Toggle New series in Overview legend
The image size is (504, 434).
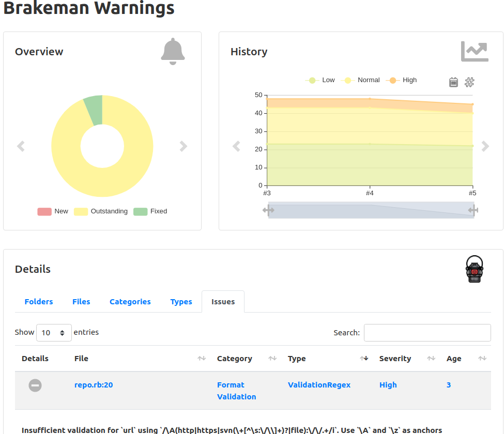(53, 211)
